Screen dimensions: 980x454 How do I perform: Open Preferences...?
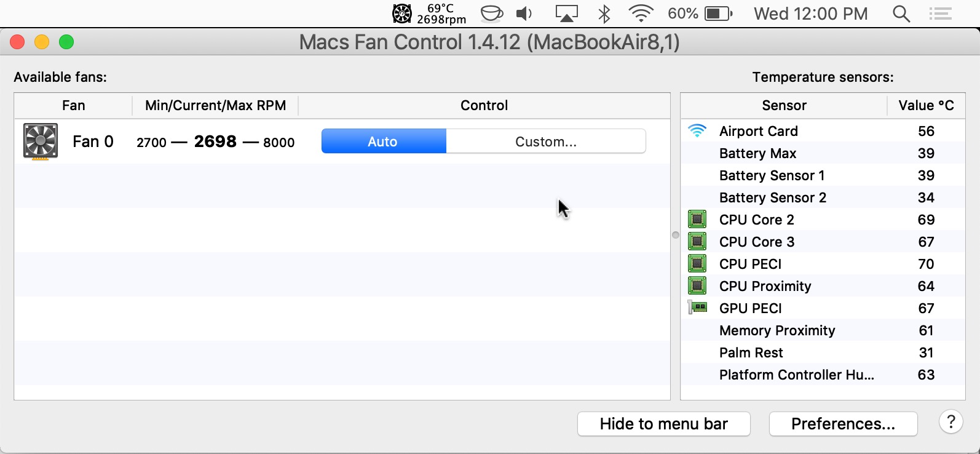(843, 424)
